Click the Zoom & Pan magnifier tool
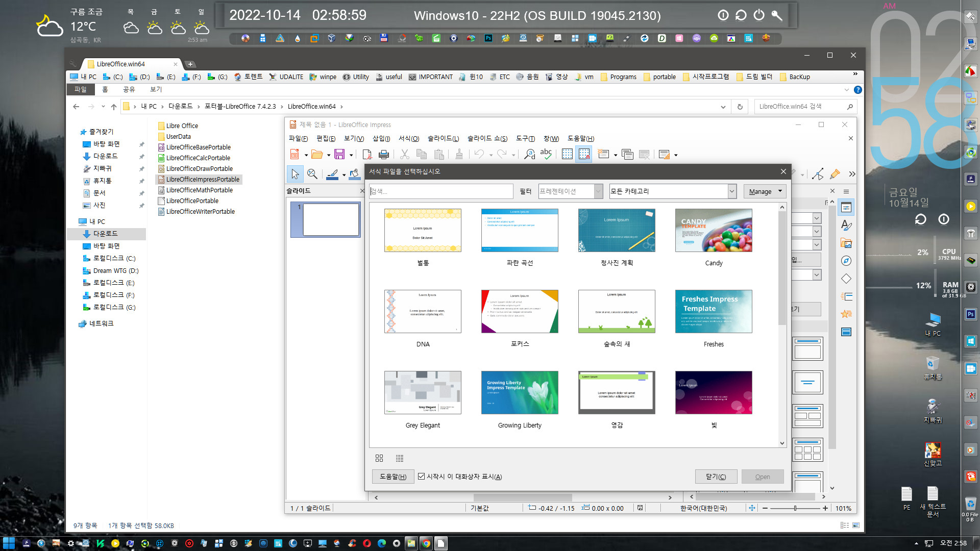 [312, 174]
